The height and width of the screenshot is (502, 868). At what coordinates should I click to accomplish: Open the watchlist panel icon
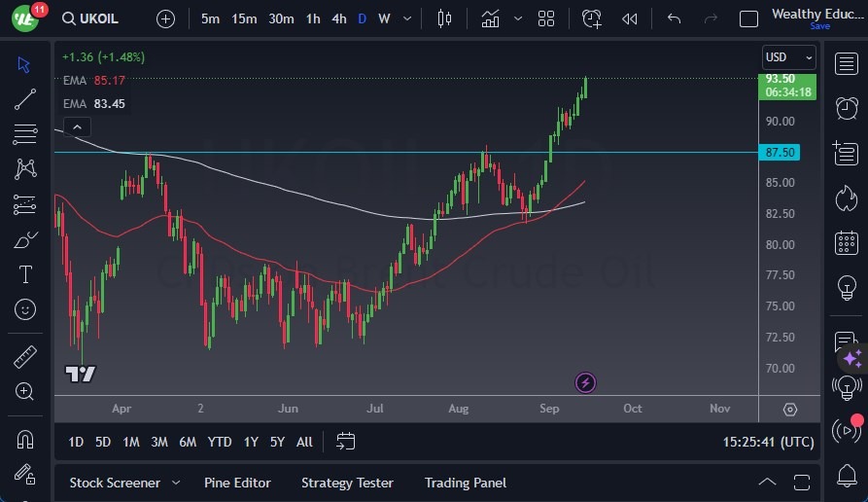[846, 63]
